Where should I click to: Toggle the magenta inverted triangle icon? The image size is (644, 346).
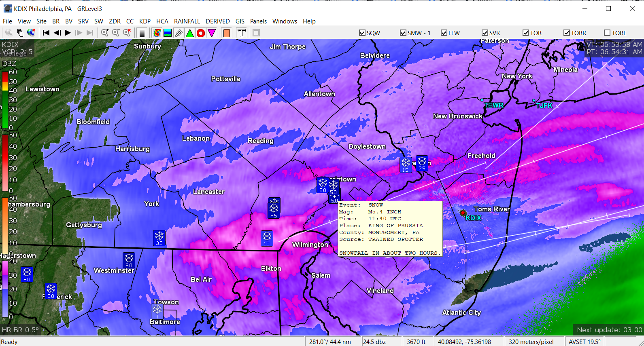pyautogui.click(x=211, y=33)
